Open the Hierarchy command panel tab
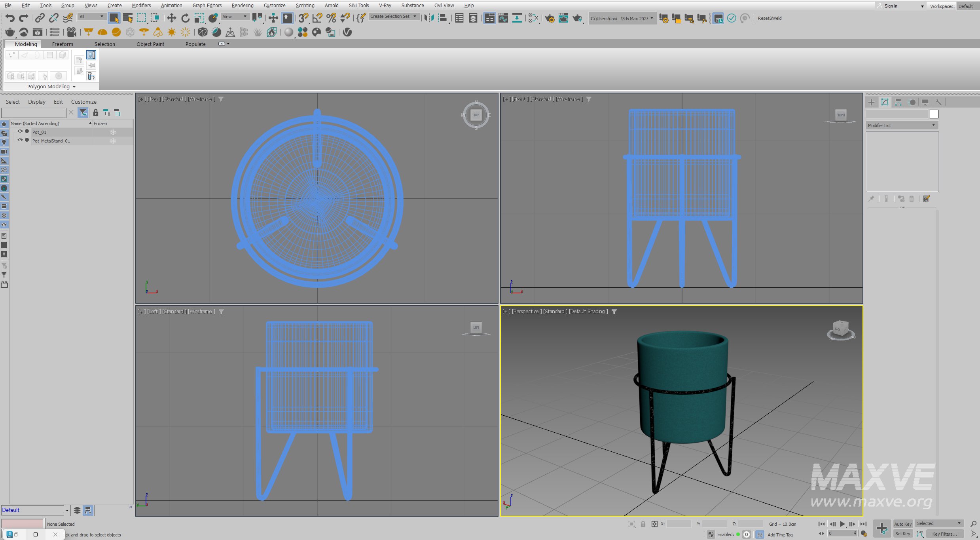This screenshot has height=540, width=980. (898, 102)
